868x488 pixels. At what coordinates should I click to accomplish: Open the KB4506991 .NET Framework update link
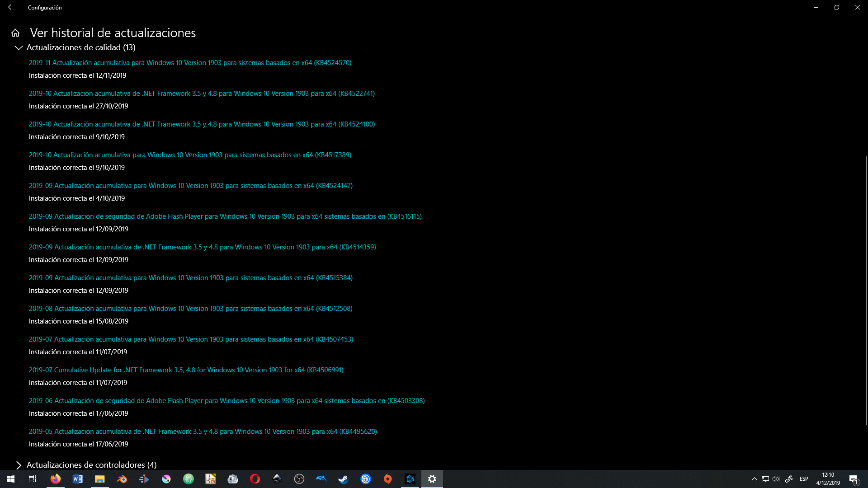[186, 370]
